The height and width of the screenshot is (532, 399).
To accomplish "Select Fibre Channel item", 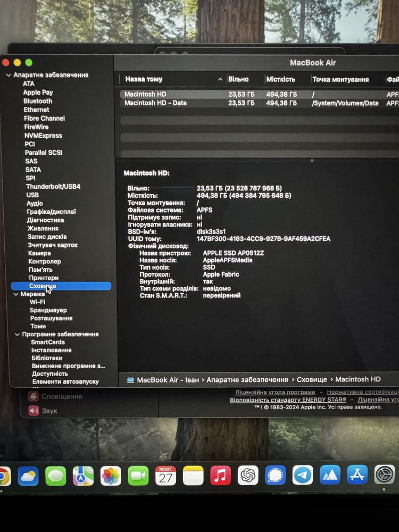I will [44, 119].
